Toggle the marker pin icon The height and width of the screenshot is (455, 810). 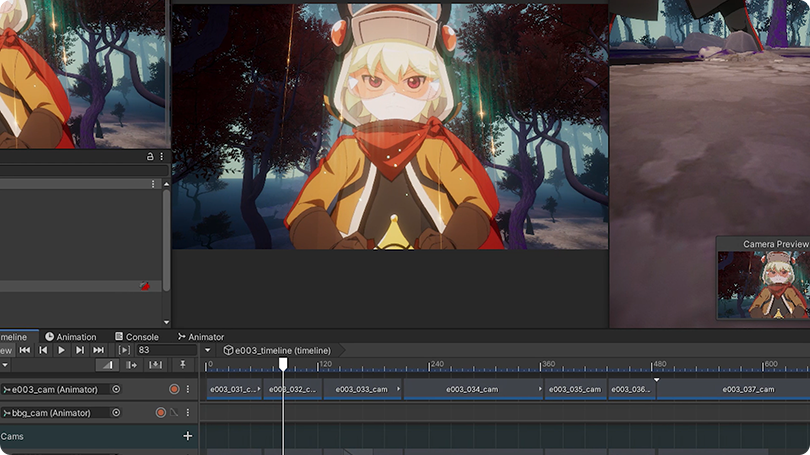click(182, 365)
